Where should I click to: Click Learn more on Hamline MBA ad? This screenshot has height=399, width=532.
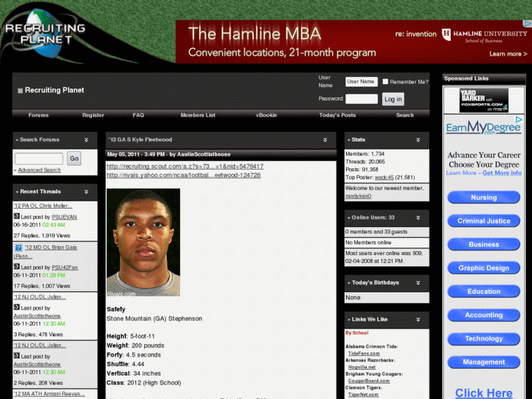pyautogui.click(x=508, y=54)
